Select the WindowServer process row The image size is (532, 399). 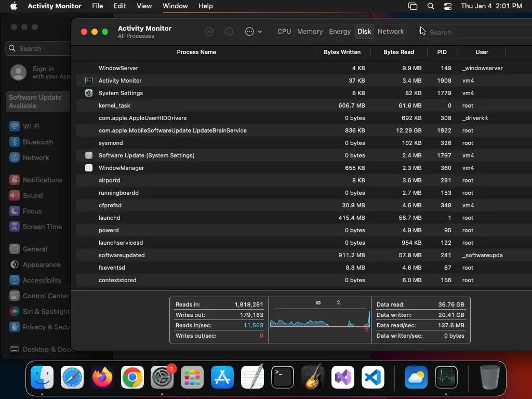click(304, 68)
